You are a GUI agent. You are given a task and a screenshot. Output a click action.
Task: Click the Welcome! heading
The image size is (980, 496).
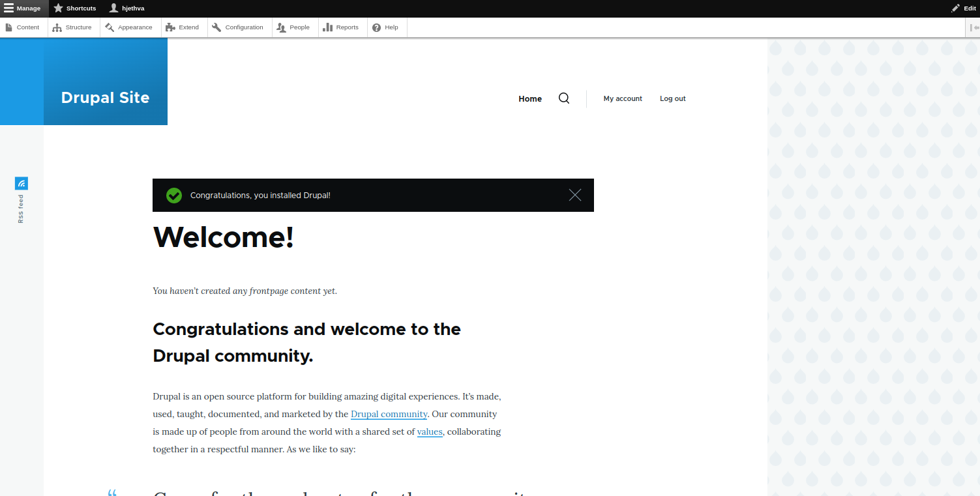(223, 237)
